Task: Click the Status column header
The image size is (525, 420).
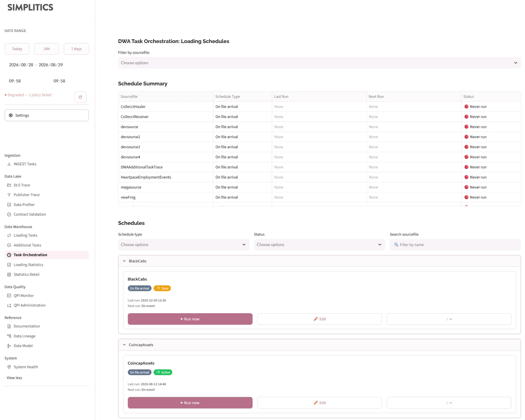Action: [491, 97]
